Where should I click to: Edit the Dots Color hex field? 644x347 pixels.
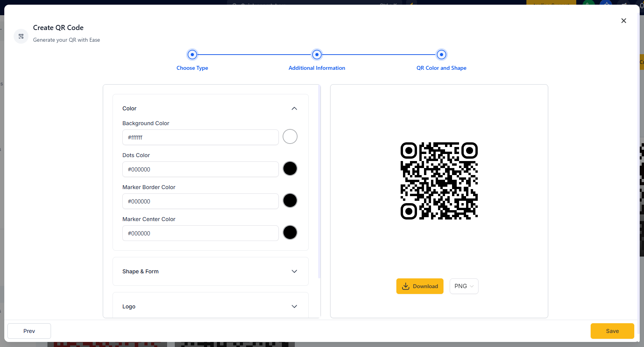pos(201,169)
